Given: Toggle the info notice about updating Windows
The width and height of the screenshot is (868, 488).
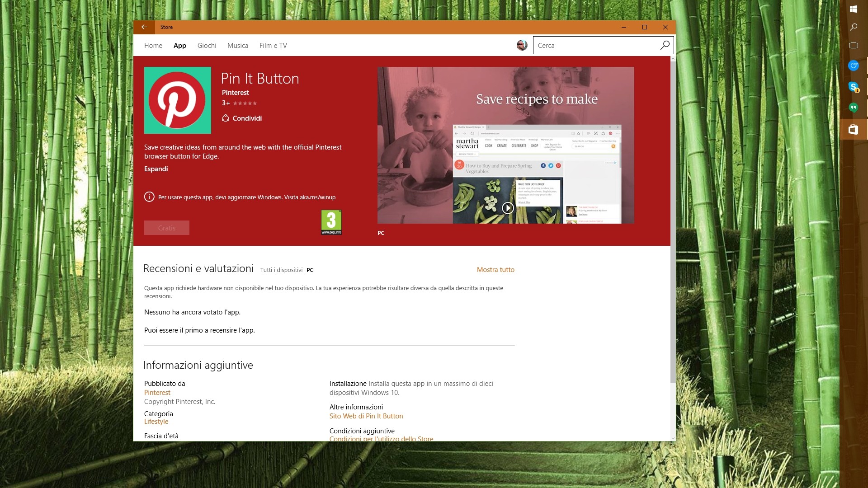Looking at the screenshot, I should [149, 197].
